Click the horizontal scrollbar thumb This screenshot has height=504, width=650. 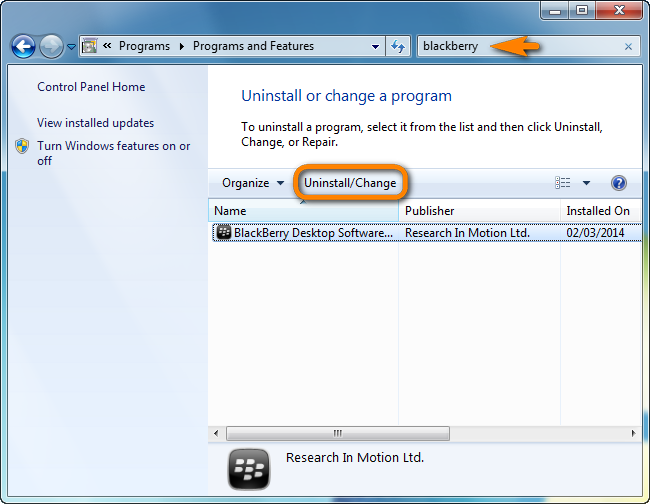pyautogui.click(x=338, y=434)
